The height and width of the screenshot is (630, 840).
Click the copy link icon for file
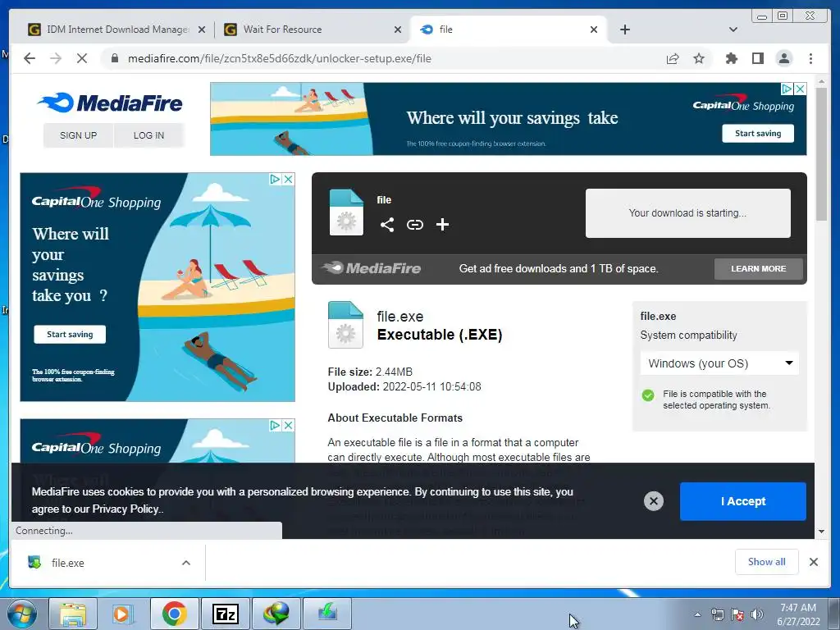pyautogui.click(x=414, y=225)
